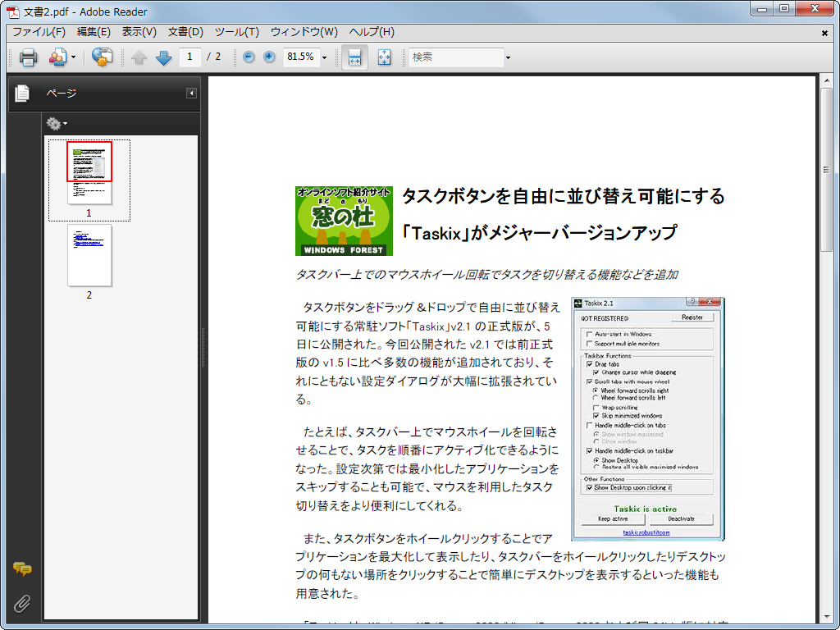Click the previous page arrow

139,57
